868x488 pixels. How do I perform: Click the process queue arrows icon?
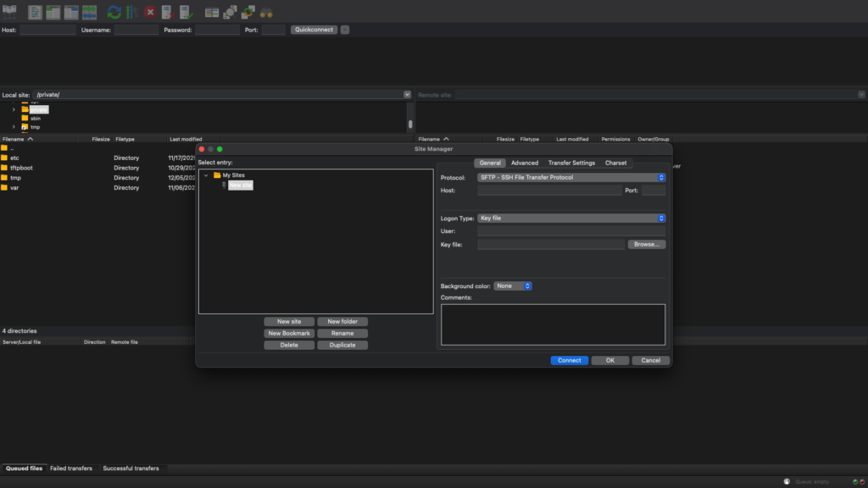(131, 12)
